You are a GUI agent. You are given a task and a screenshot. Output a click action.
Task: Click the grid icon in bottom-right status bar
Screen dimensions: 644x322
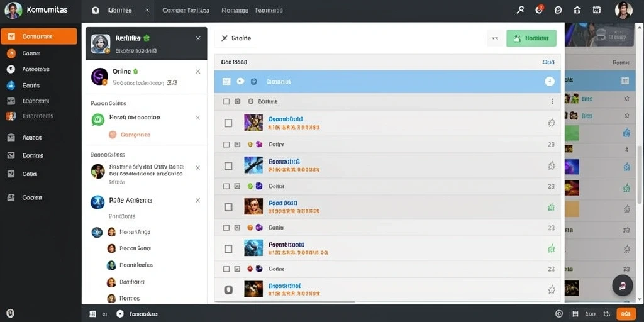point(575,313)
